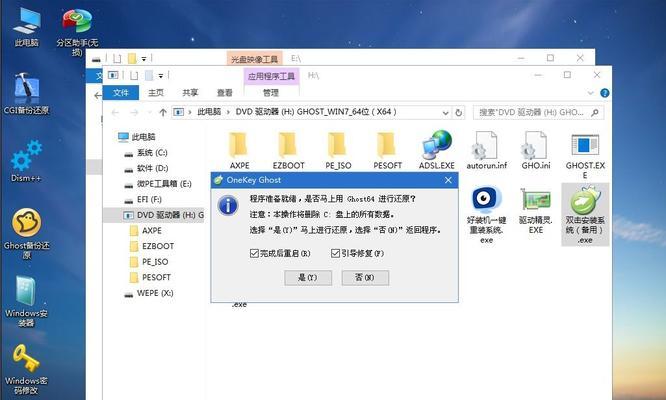The height and width of the screenshot is (400, 666).
Task: Select 此电脑 in navigation tree
Action: (x=137, y=137)
